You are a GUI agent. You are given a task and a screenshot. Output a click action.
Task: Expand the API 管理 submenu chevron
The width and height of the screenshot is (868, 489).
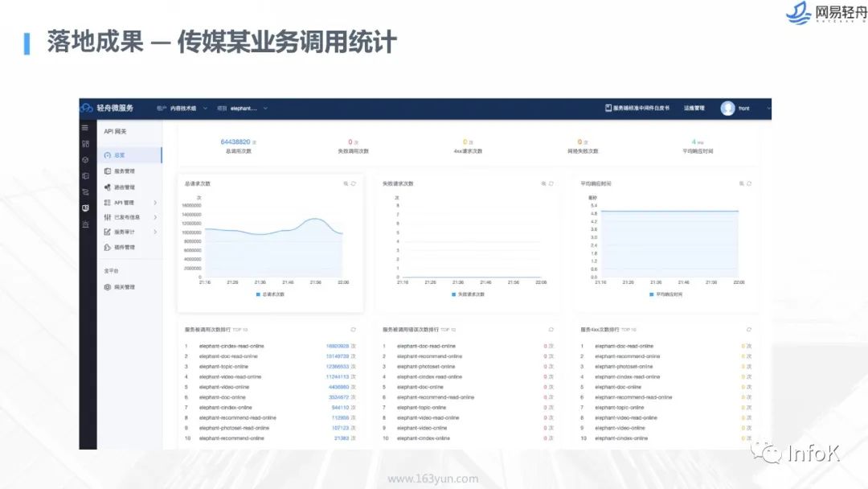coord(156,203)
